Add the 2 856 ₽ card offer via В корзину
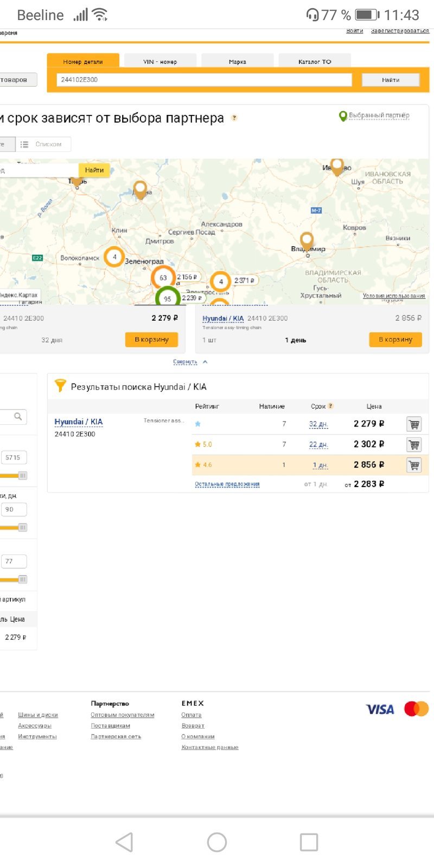 (395, 340)
